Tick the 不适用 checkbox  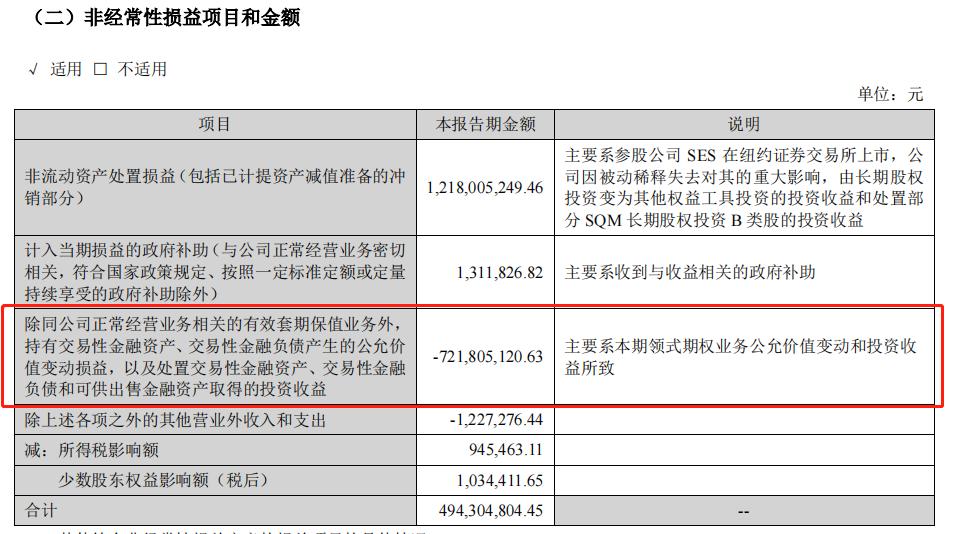100,69
